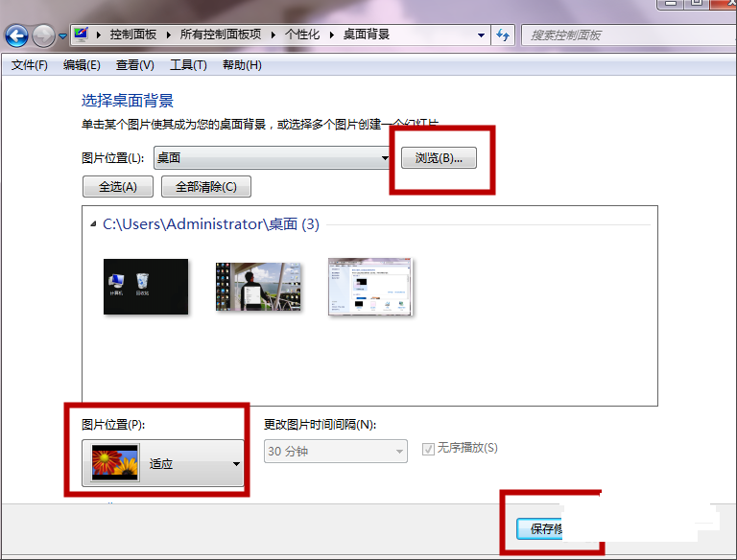The width and height of the screenshot is (737, 560).
Task: Click the Back navigation arrow button
Action: coord(16,36)
